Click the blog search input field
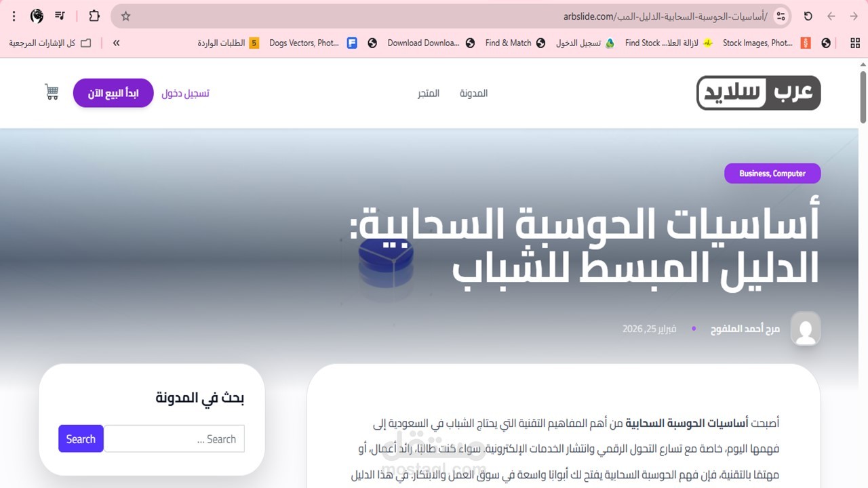Viewport: 868px width, 488px height. pos(174,439)
